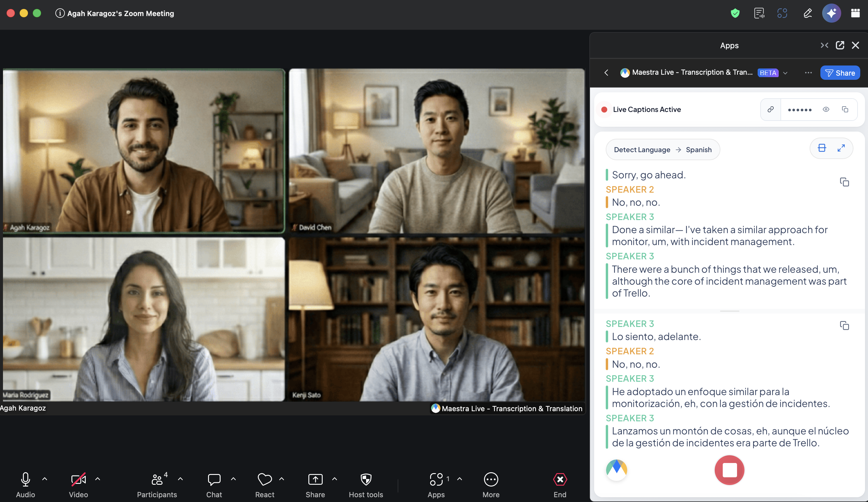Open the AI Companion sparkle button
This screenshot has width=868, height=502.
click(x=831, y=13)
